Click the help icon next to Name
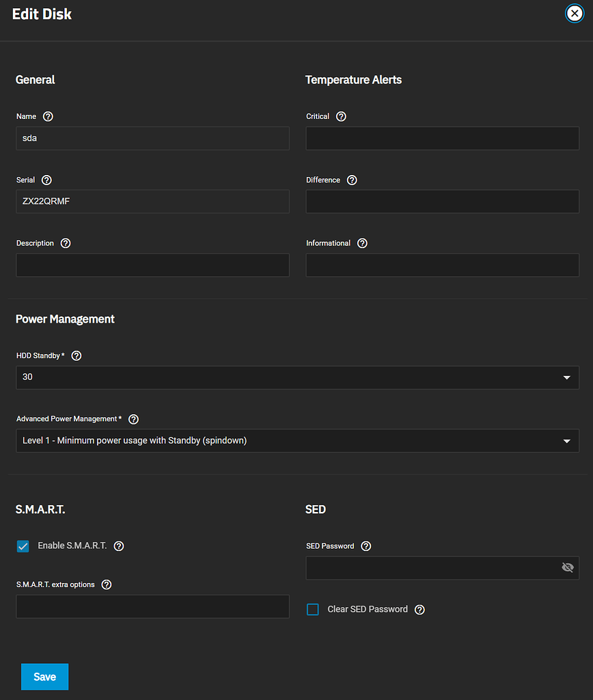The height and width of the screenshot is (700, 593). point(48,116)
